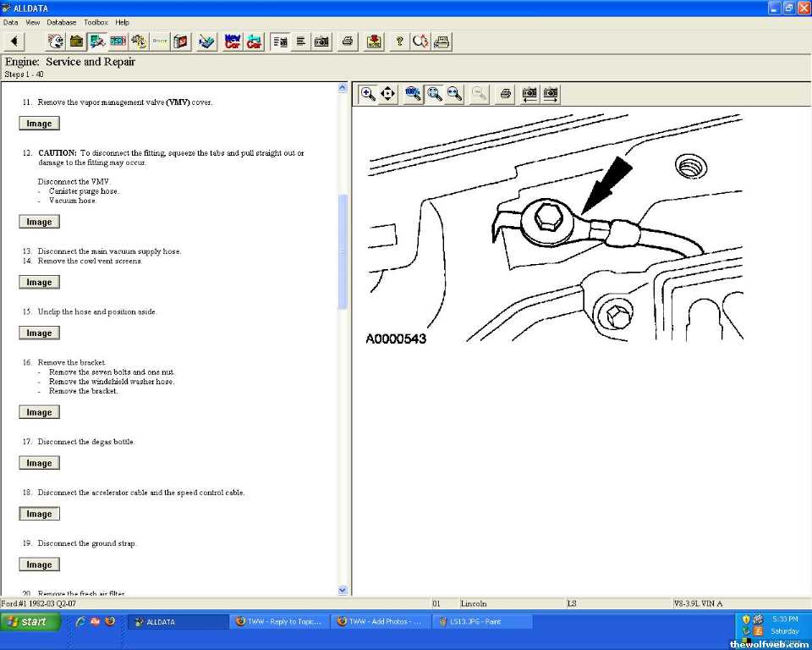This screenshot has width=812, height=650.
Task: Click the 100% zoom magnifier icon
Action: (x=414, y=94)
